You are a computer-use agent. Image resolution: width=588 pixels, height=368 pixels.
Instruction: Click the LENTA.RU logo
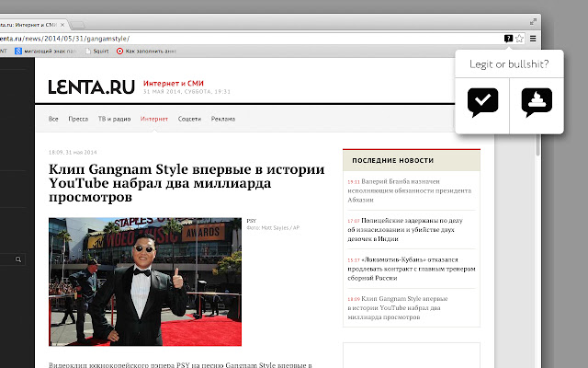[92, 87]
